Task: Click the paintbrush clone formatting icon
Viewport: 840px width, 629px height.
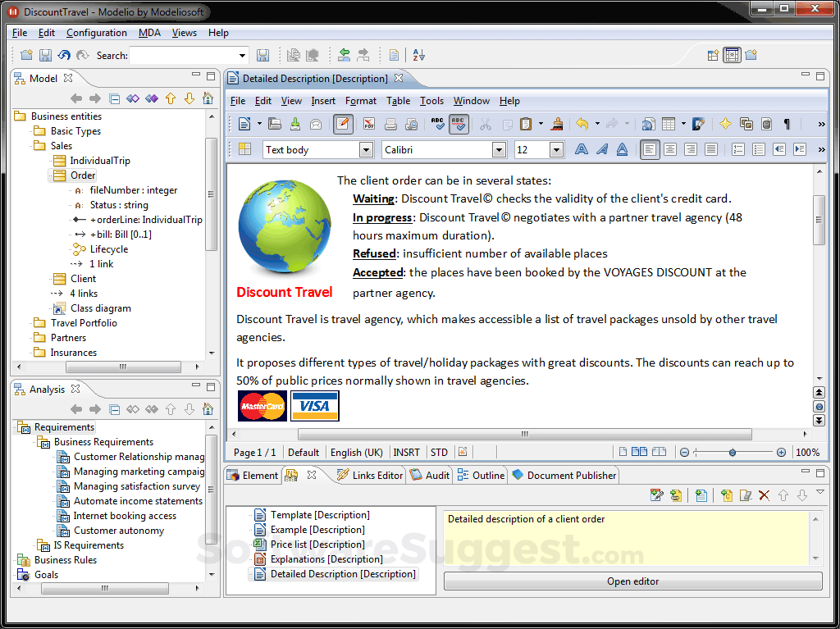Action: point(558,124)
